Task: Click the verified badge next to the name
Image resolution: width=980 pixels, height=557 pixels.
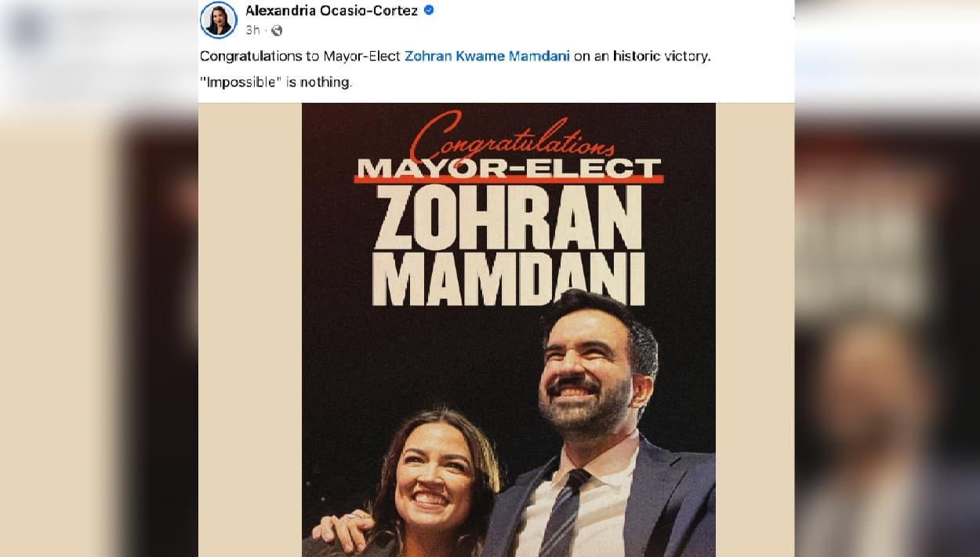Action: click(x=428, y=9)
